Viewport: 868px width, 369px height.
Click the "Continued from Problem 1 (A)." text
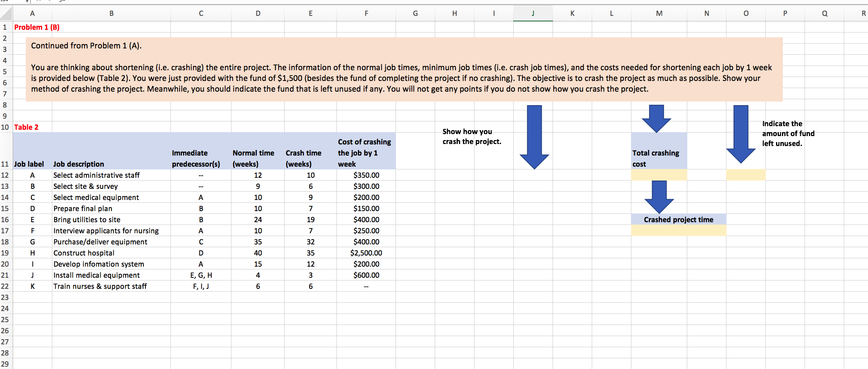tap(86, 46)
